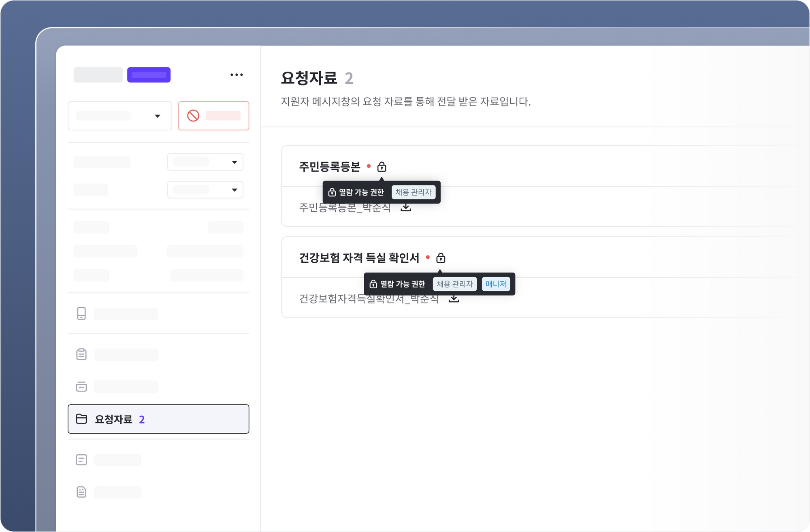Image resolution: width=810 pixels, height=532 pixels.
Task: Click the lock icon beside 주민등록등본
Action: (382, 167)
